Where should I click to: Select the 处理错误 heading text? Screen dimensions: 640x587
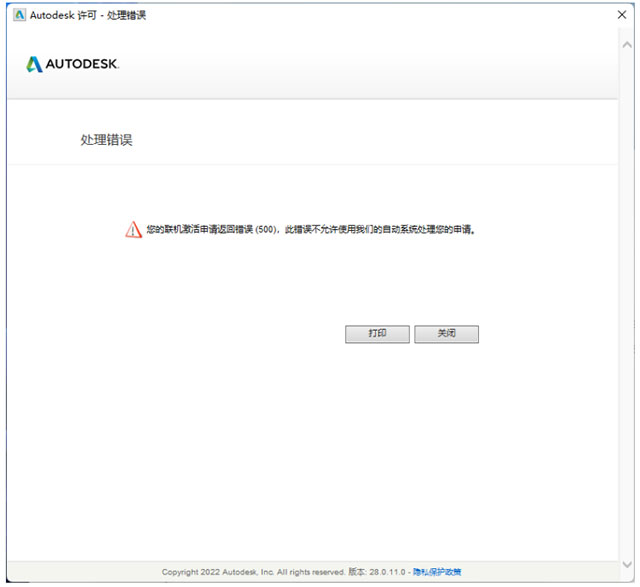(107, 140)
